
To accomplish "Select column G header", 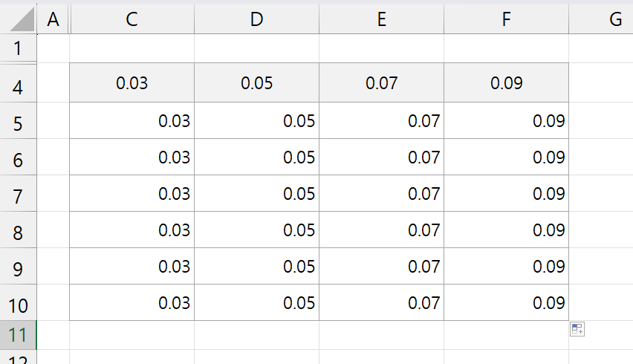I will click(x=601, y=19).
